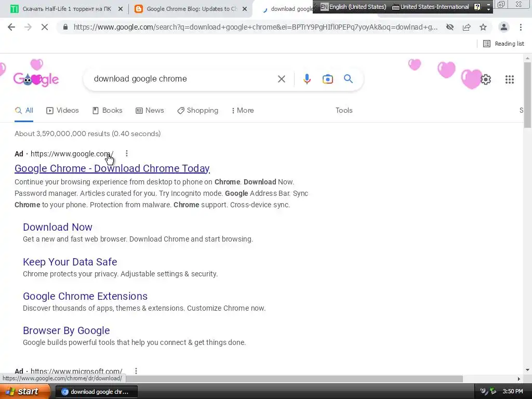This screenshot has height=399, width=532.
Task: Open the Windows Start menu
Action: pos(25,392)
